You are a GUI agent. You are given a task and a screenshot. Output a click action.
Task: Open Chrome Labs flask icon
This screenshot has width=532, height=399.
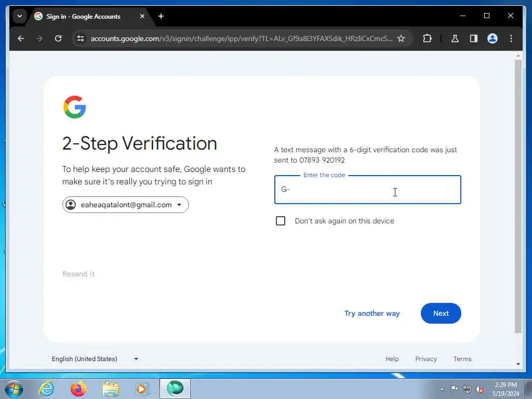point(455,38)
